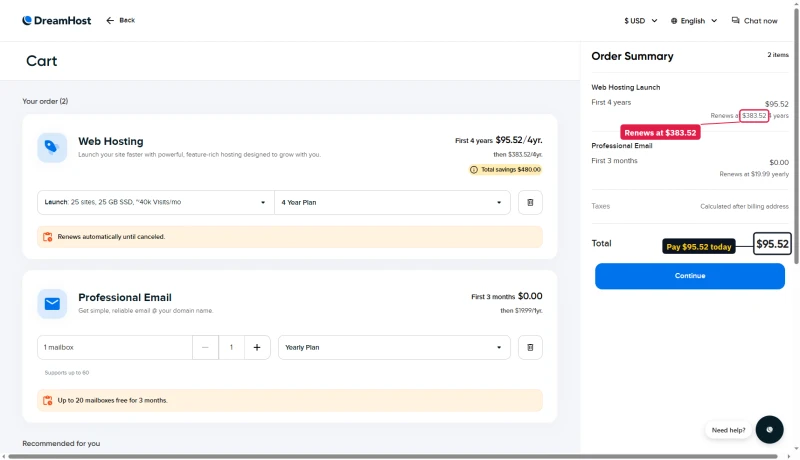The image size is (800, 460).
Task: Open the Launch hosting plan dropdown
Action: click(156, 202)
